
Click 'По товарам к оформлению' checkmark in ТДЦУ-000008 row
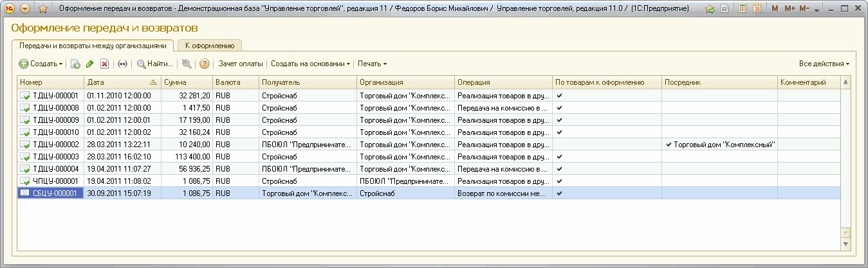559,107
